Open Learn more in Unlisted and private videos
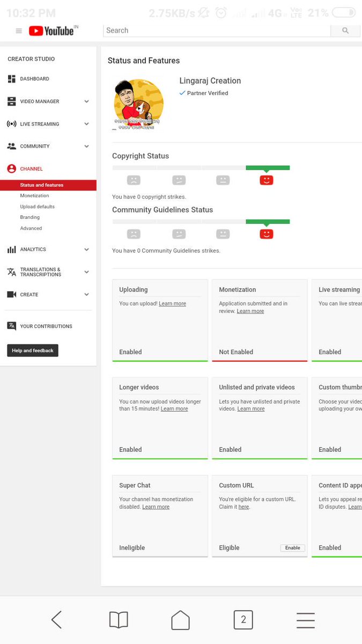The image size is (362, 644). tap(251, 409)
